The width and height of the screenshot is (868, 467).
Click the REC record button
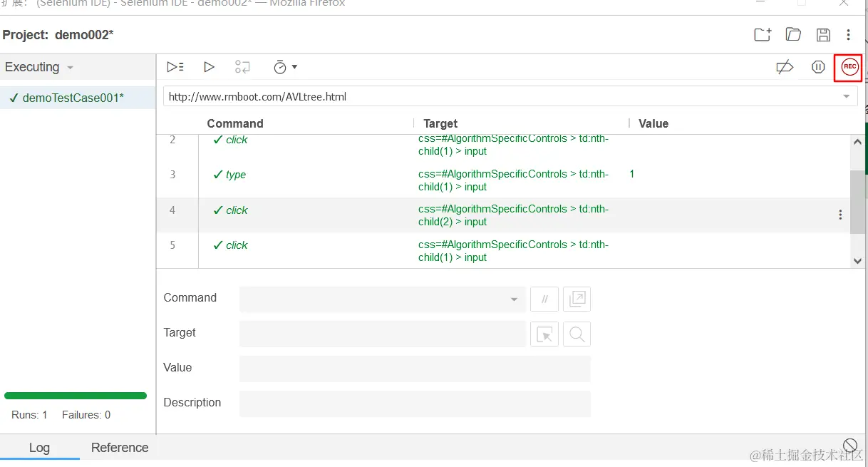849,67
